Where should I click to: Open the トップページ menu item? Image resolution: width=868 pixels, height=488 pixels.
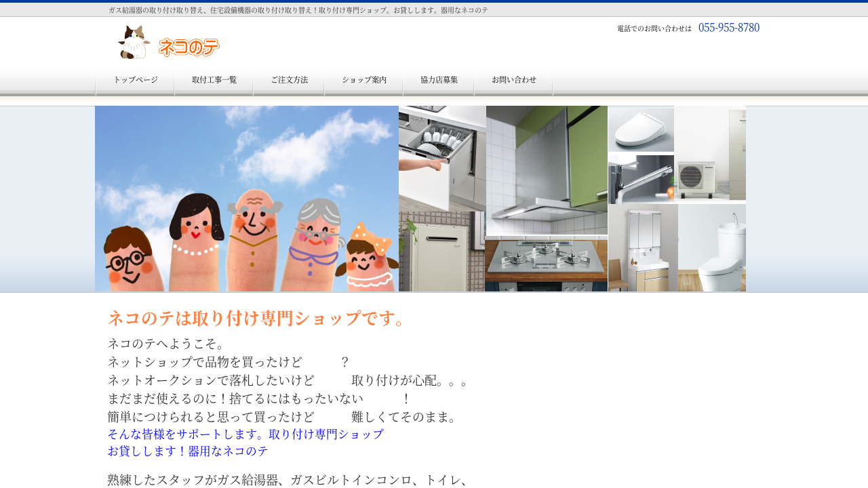(136, 80)
